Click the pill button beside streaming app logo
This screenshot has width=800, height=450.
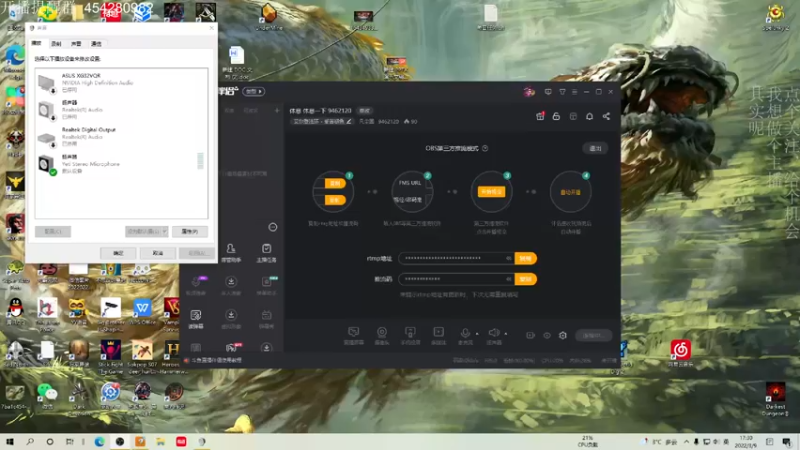254,91
